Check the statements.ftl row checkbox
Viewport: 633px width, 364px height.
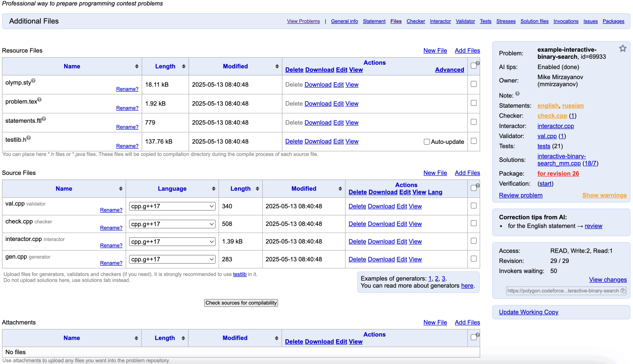click(x=474, y=122)
